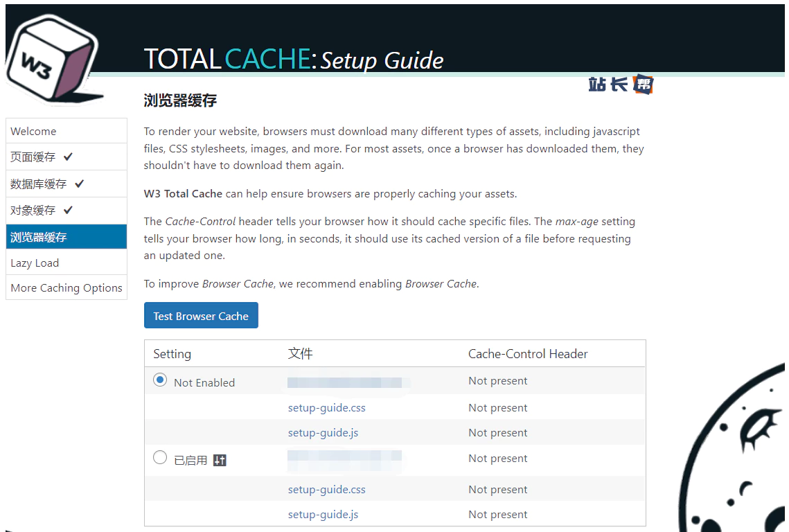Viewport: 789px width, 532px height.
Task: Select the Not Enabled radio button
Action: pyautogui.click(x=160, y=380)
